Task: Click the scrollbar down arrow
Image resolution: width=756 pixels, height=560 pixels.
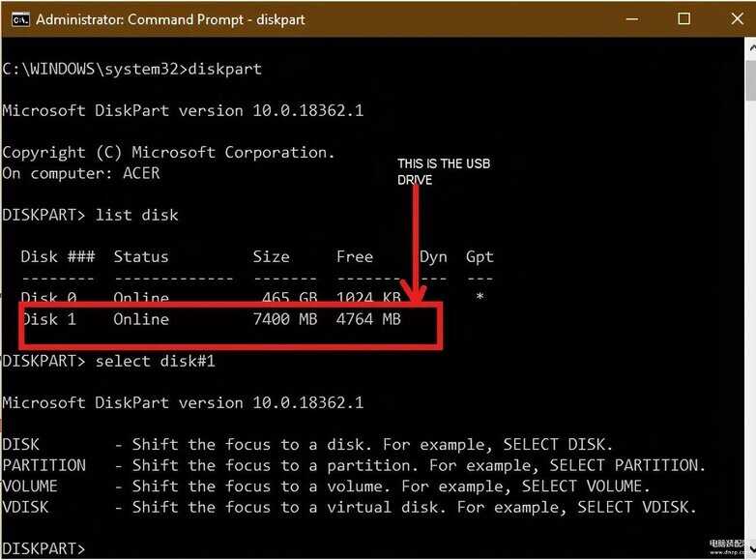Action: click(751, 550)
